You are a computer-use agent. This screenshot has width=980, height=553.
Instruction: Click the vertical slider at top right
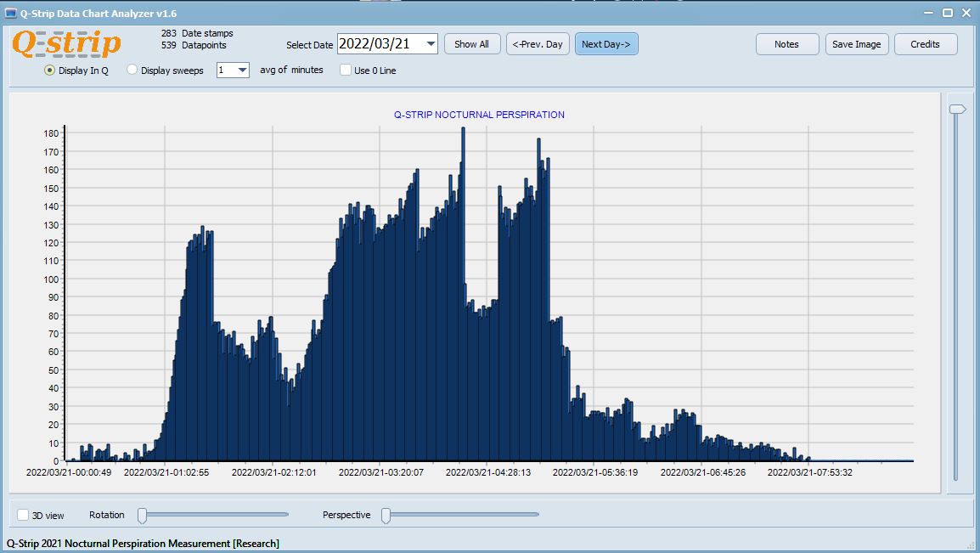coord(957,109)
